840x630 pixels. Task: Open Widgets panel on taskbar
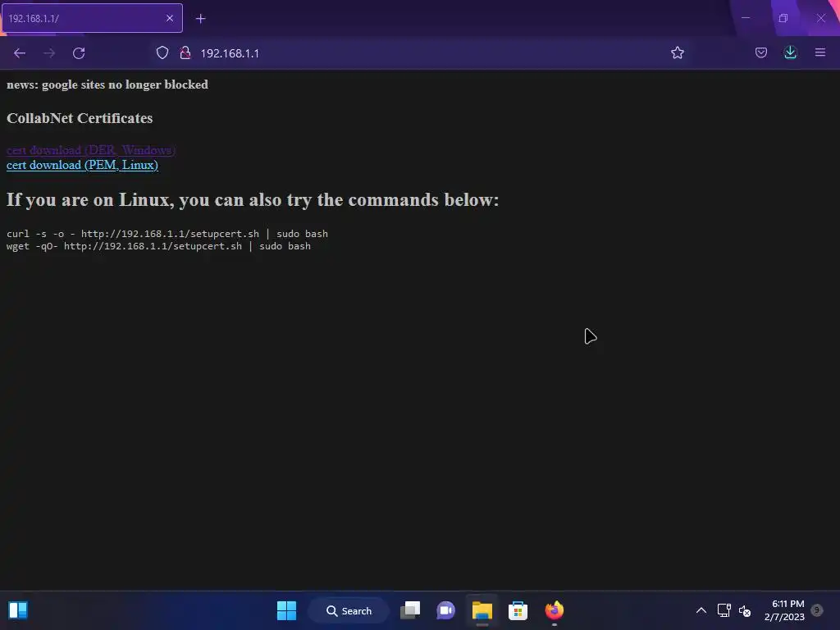point(18,610)
